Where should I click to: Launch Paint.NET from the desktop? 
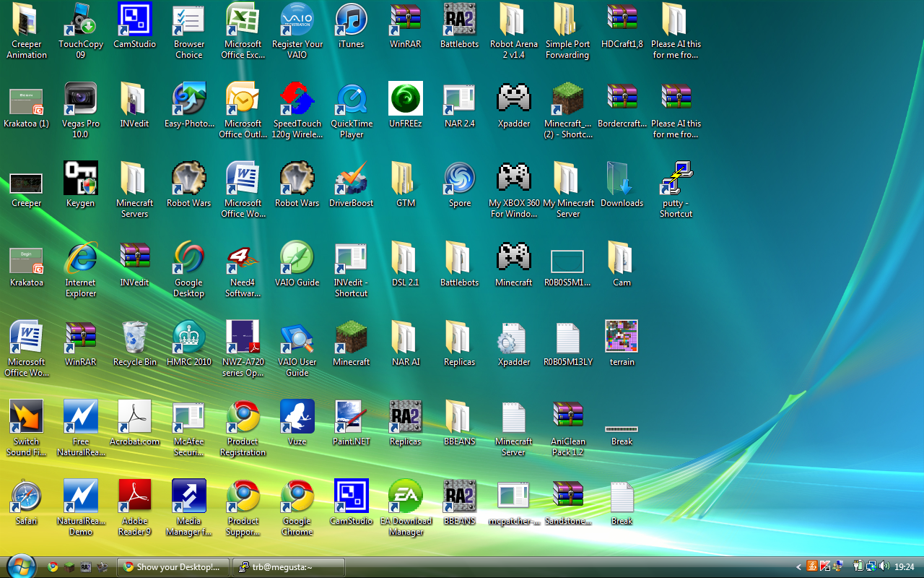[352, 417]
